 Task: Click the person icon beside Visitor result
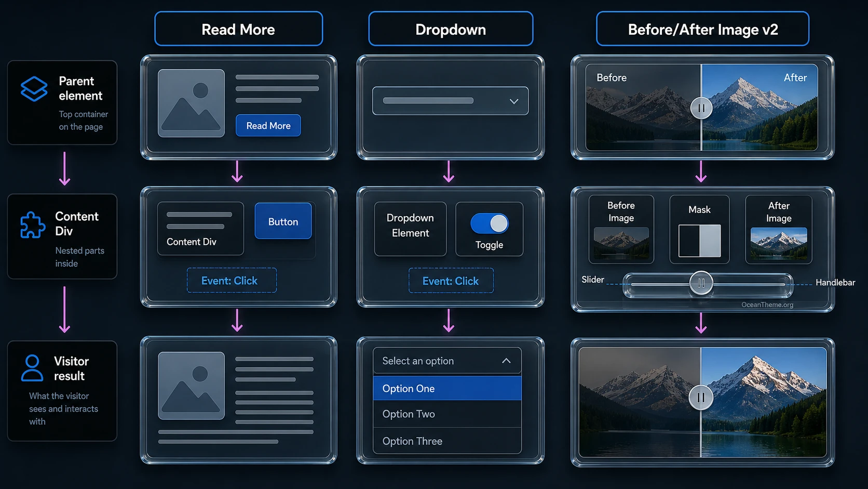[x=32, y=368]
